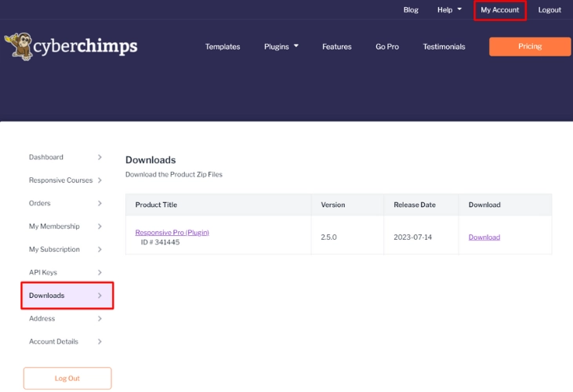The height and width of the screenshot is (392, 573).
Task: Click the ID # 341445 text
Action: click(x=160, y=241)
